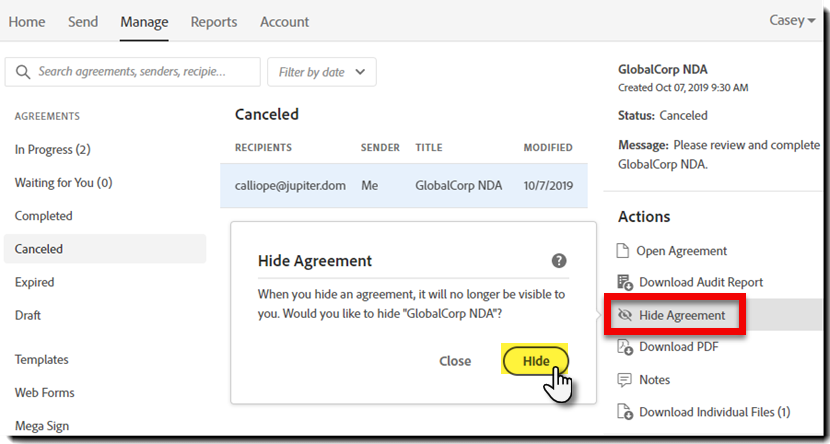Select the GlobalCorp NDA agreement row
This screenshot has height=444, width=830.
[x=403, y=186]
